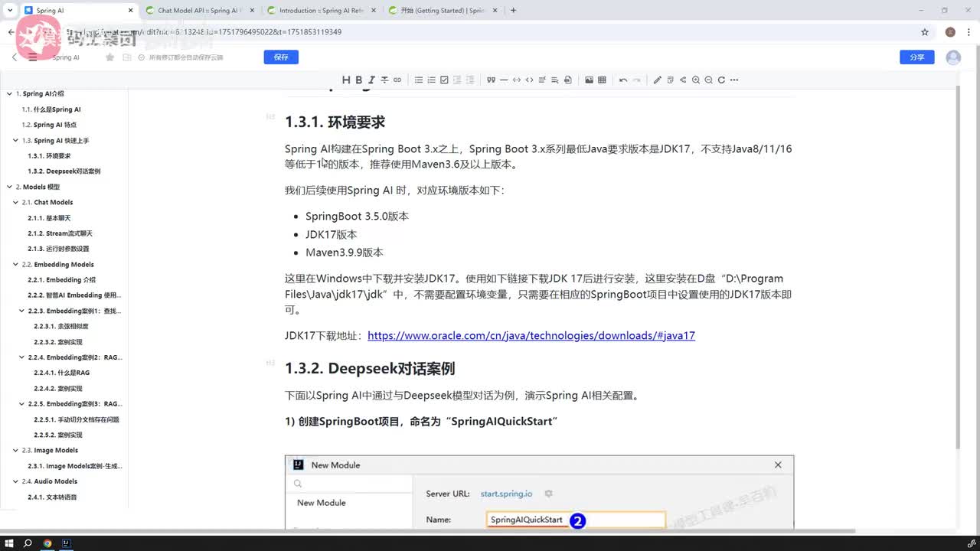
Task: Insert a table into the document
Action: (x=602, y=80)
